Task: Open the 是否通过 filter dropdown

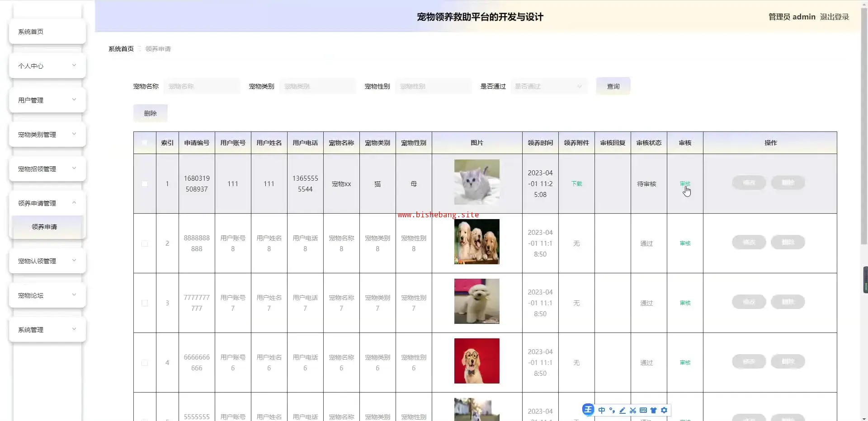Action: point(549,86)
